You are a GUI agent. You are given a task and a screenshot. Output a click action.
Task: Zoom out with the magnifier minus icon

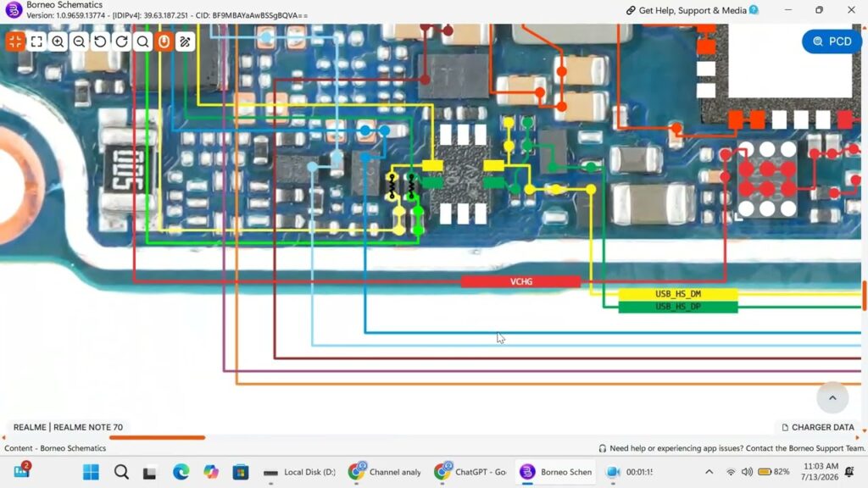pyautogui.click(x=79, y=42)
